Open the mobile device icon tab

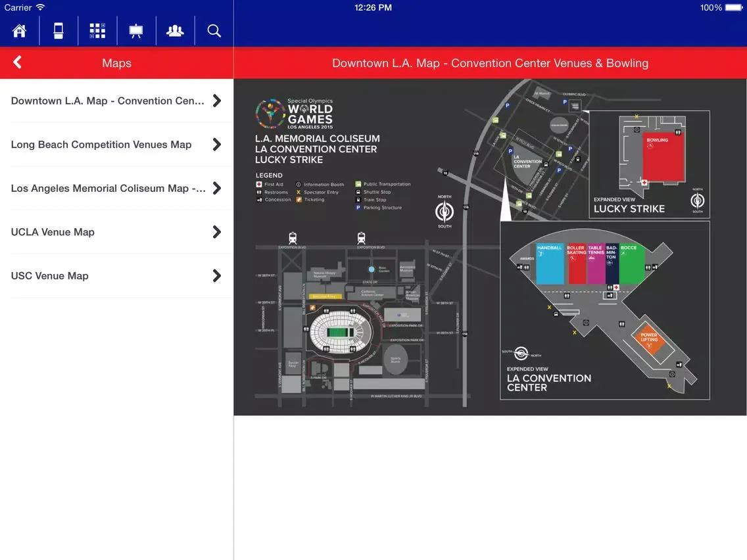click(59, 31)
